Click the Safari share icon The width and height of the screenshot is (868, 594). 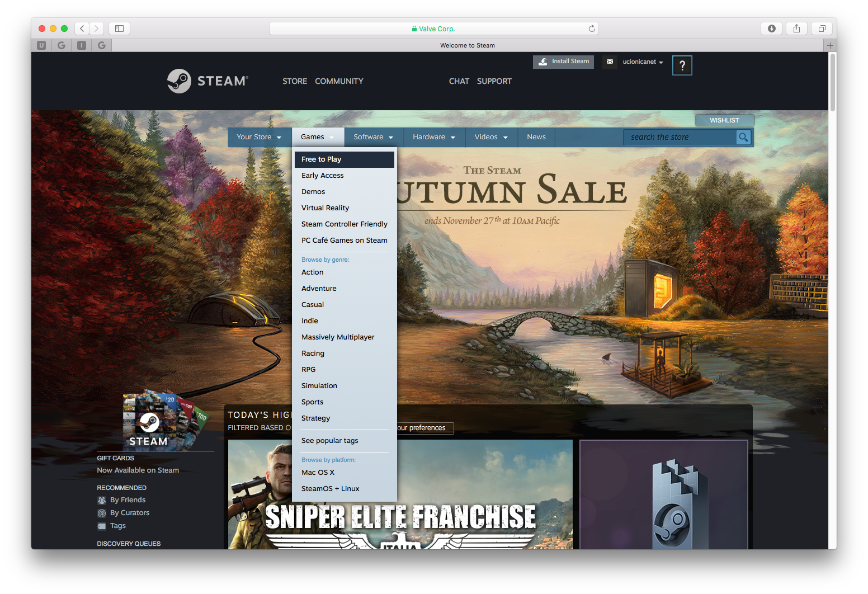click(x=796, y=29)
